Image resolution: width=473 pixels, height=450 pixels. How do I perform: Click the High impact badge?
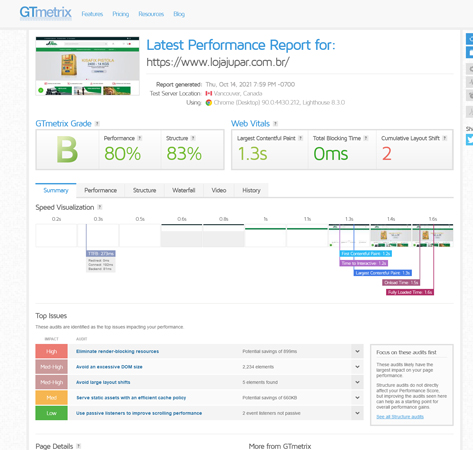point(52,351)
